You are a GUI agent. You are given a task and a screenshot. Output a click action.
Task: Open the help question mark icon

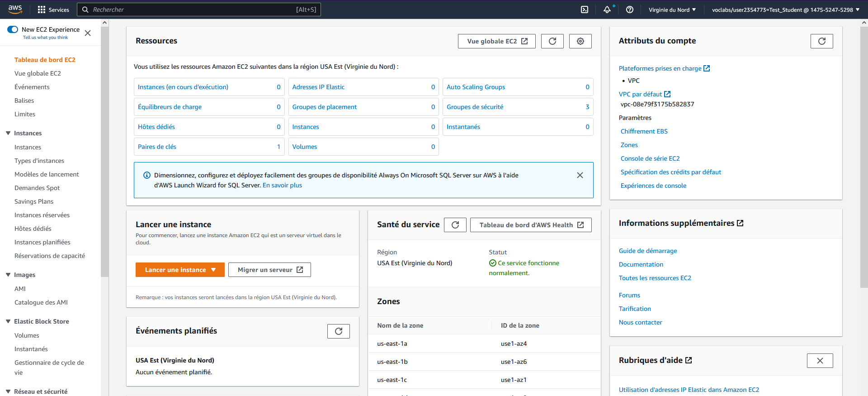[x=630, y=10]
